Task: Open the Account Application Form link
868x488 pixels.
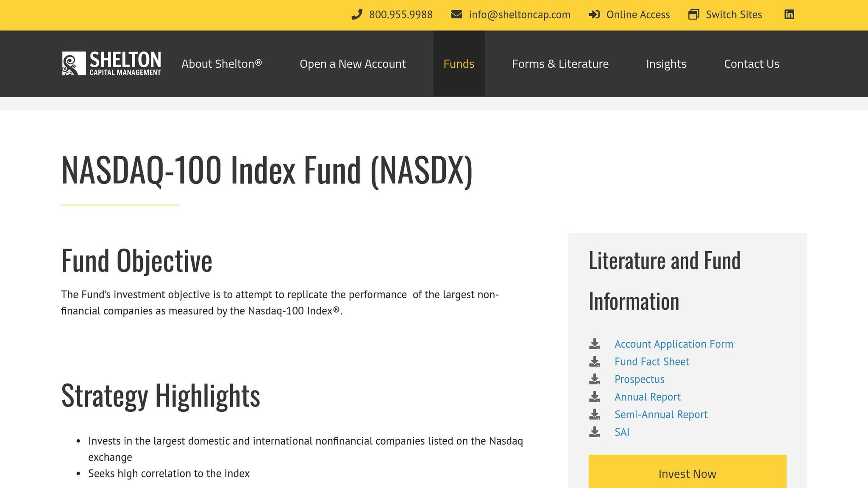Action: coord(674,344)
